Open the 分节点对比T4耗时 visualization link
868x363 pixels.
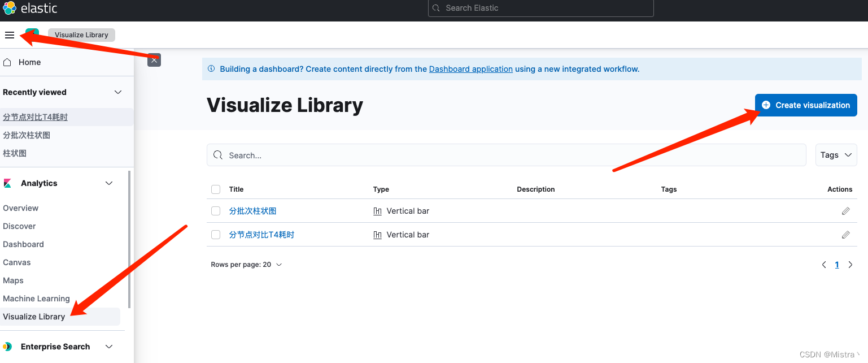pyautogui.click(x=261, y=235)
